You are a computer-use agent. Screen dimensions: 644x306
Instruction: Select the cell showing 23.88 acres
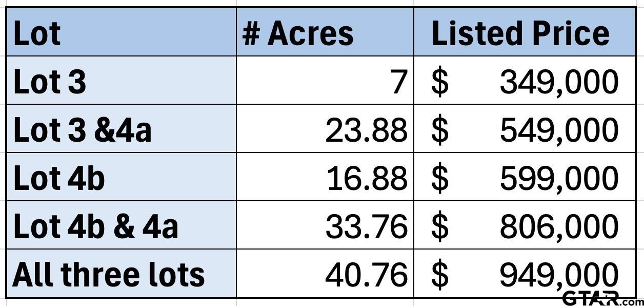325,129
